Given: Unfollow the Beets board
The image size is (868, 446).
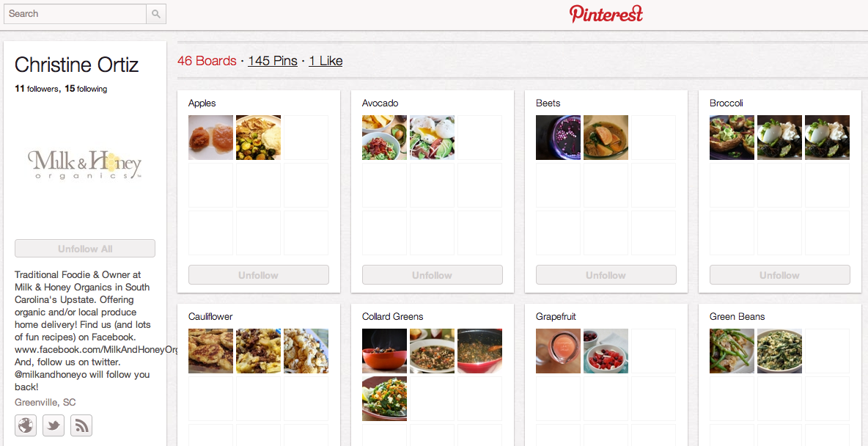Looking at the screenshot, I should [x=606, y=275].
